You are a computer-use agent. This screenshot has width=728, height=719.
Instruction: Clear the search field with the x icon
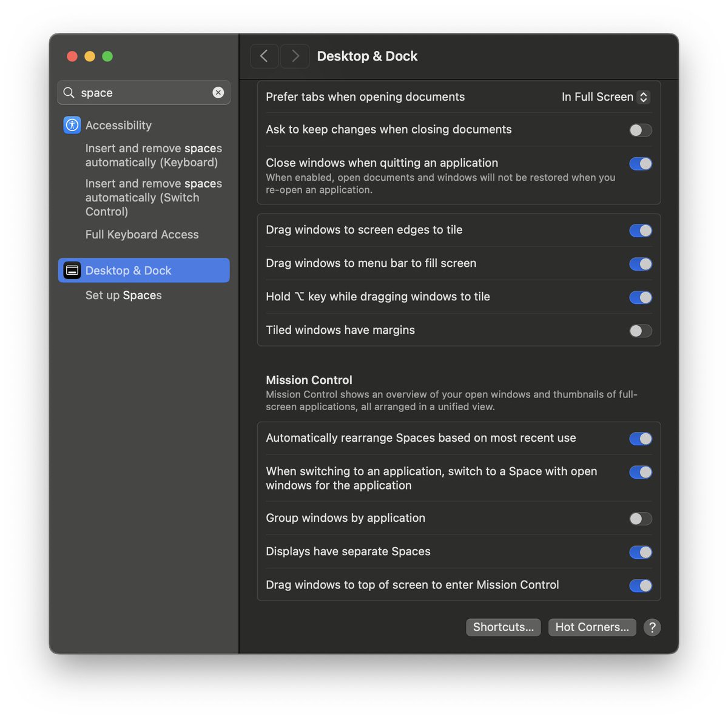pos(218,92)
